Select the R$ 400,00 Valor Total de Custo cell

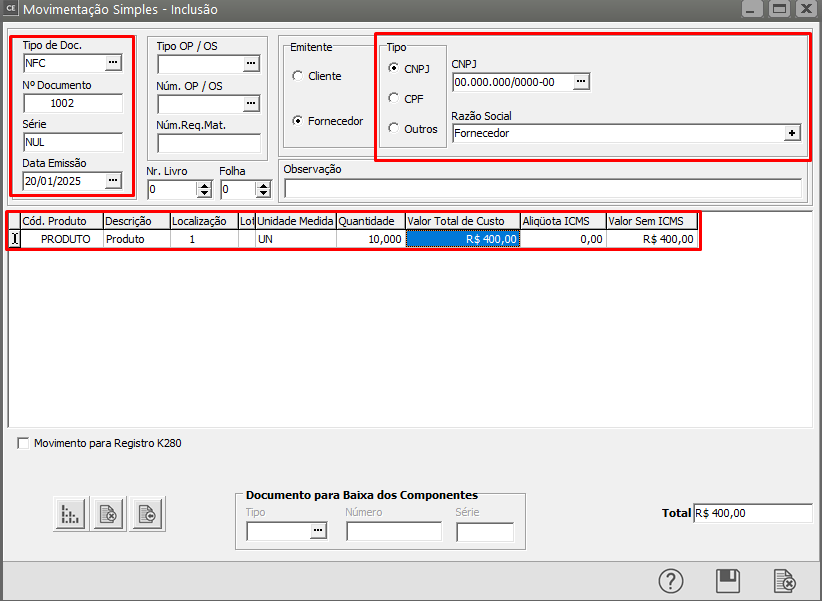click(x=462, y=239)
